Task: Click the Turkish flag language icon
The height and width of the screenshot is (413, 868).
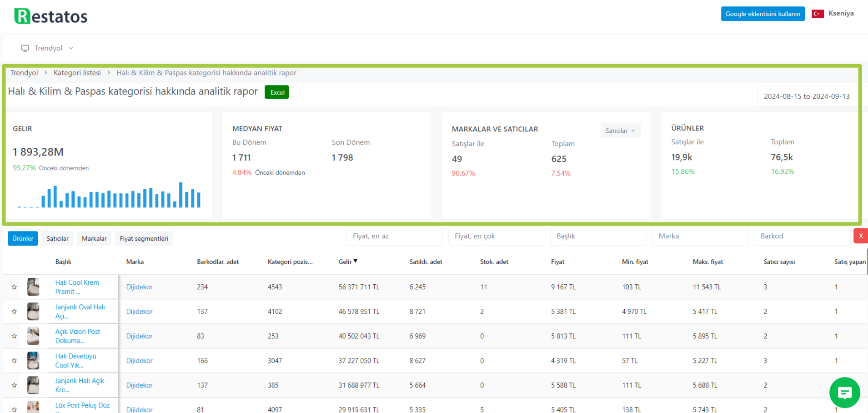Action: [818, 14]
